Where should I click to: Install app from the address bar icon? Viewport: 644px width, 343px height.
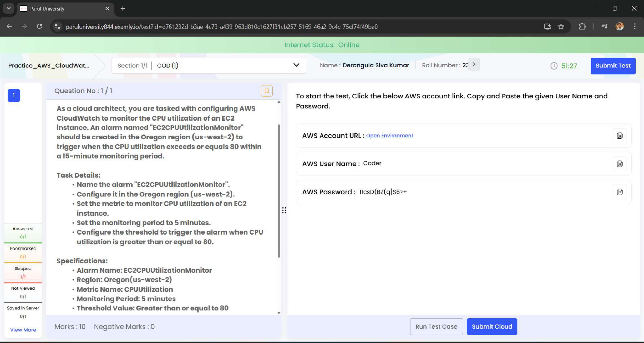[547, 27]
